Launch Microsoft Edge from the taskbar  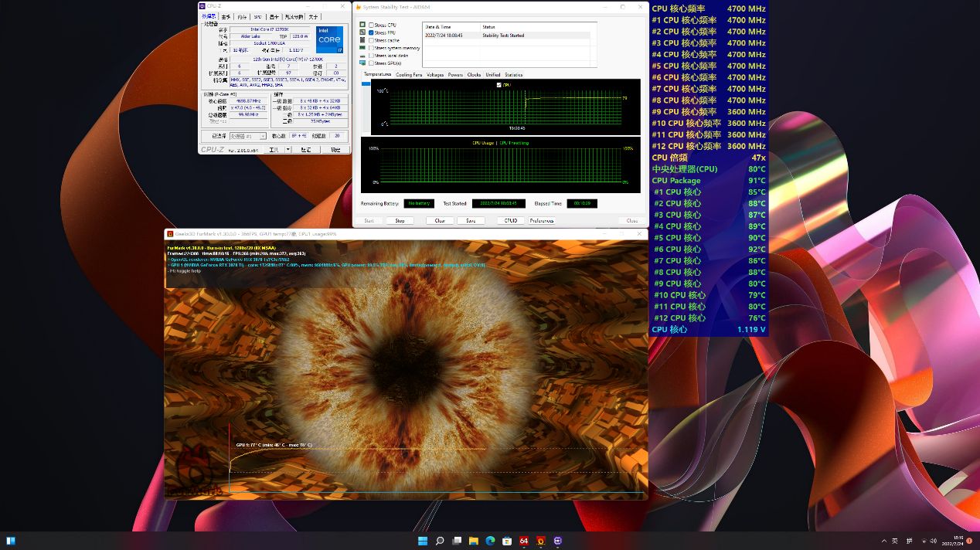pos(490,541)
